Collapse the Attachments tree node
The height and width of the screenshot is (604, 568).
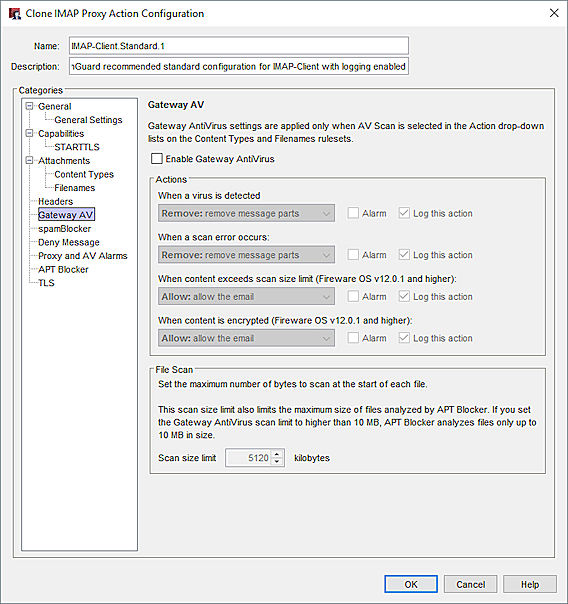point(29,160)
